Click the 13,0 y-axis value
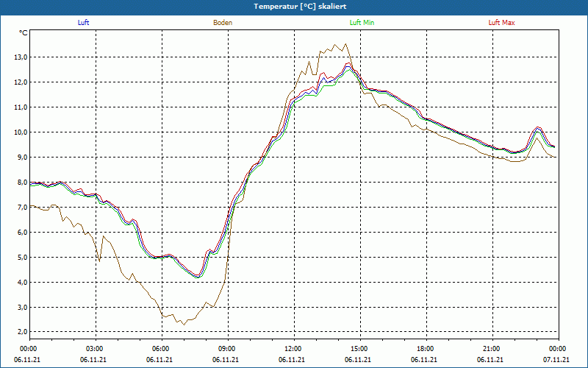 (21, 57)
